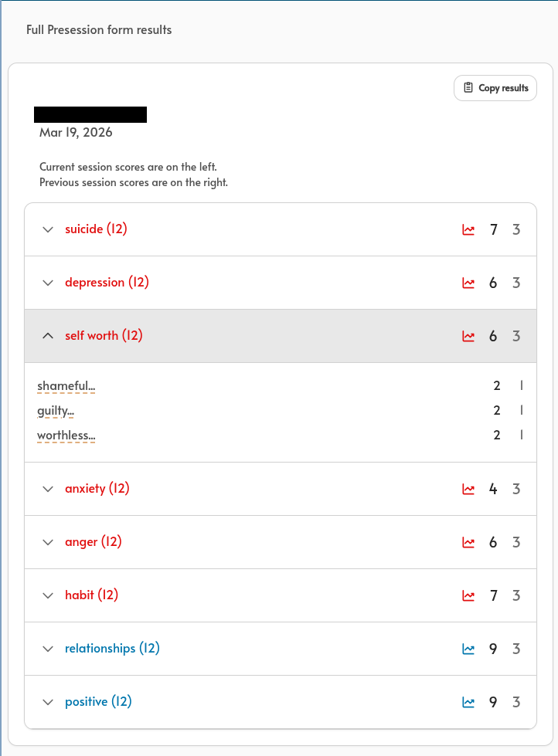Open the habit trend chart icon
The width and height of the screenshot is (558, 756).
[468, 595]
